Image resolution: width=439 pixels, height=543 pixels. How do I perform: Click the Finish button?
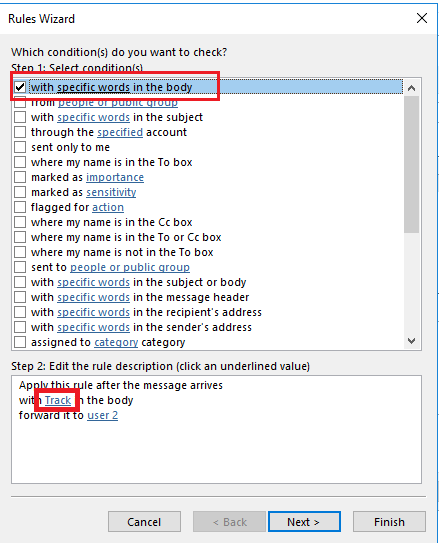pyautogui.click(x=389, y=522)
